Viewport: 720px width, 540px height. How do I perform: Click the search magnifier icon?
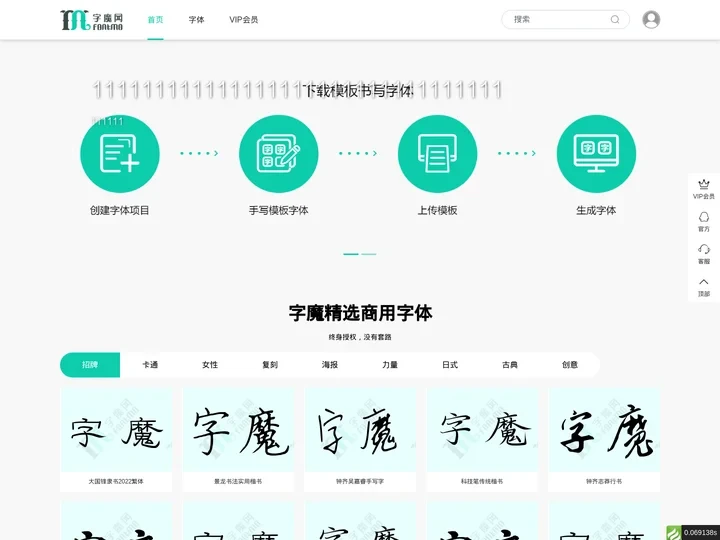point(615,19)
